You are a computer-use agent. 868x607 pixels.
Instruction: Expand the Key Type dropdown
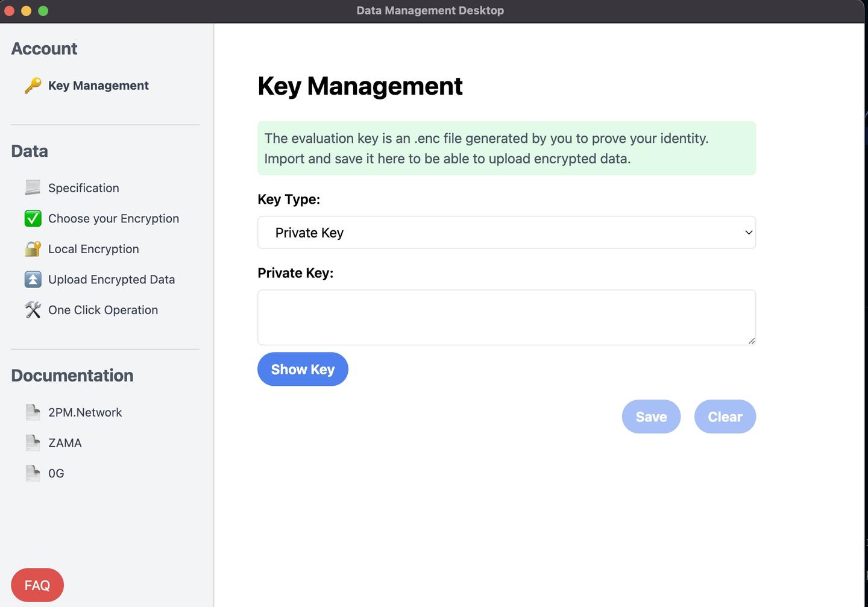click(506, 233)
